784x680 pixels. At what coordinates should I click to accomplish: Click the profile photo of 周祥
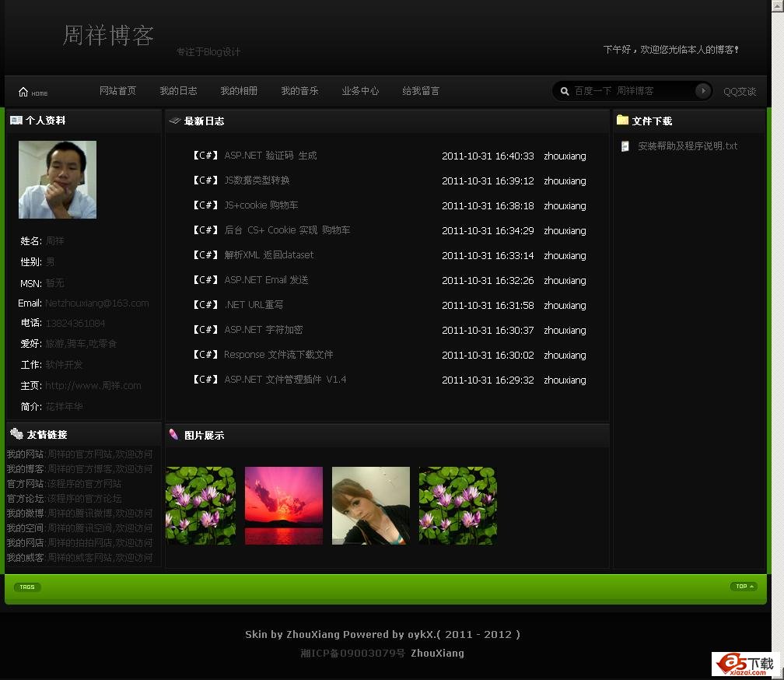58,180
